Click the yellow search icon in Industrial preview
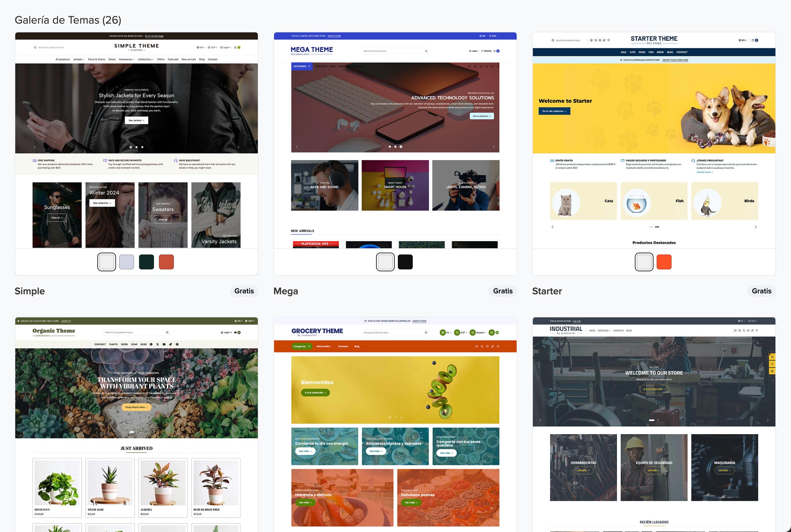 772,364
